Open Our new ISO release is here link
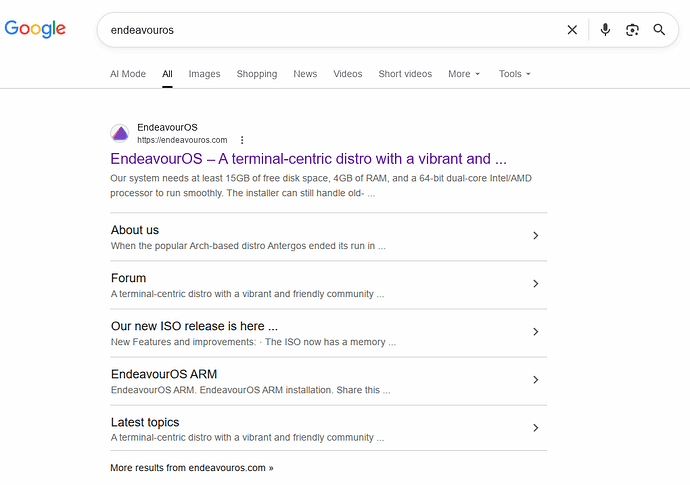This screenshot has width=690, height=485. [x=194, y=326]
